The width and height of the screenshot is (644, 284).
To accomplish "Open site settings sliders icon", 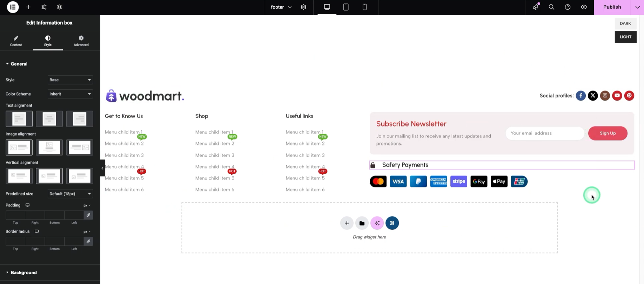I will pos(44,7).
